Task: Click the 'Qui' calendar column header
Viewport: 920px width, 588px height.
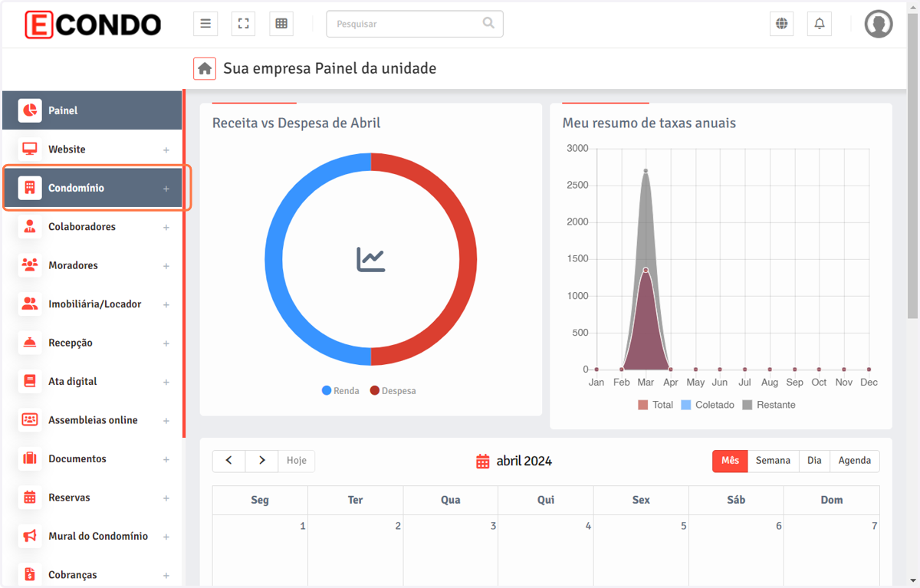Action: pyautogui.click(x=546, y=500)
